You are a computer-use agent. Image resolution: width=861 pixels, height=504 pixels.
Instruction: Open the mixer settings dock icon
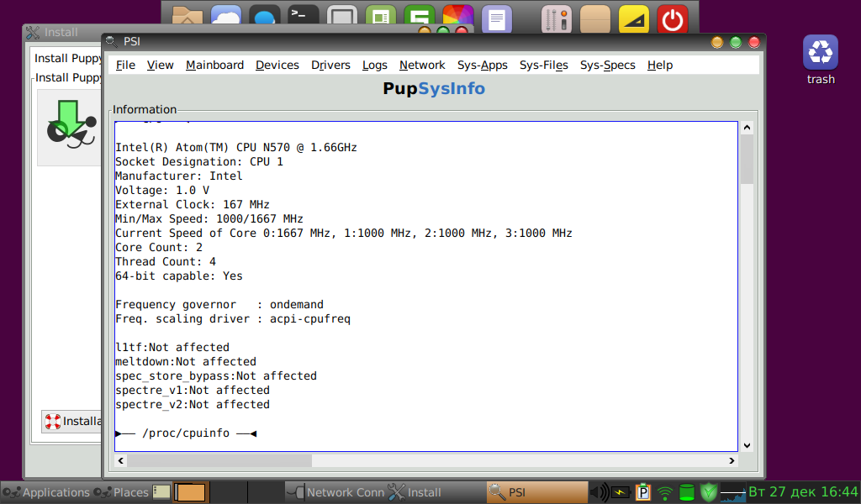(557, 18)
